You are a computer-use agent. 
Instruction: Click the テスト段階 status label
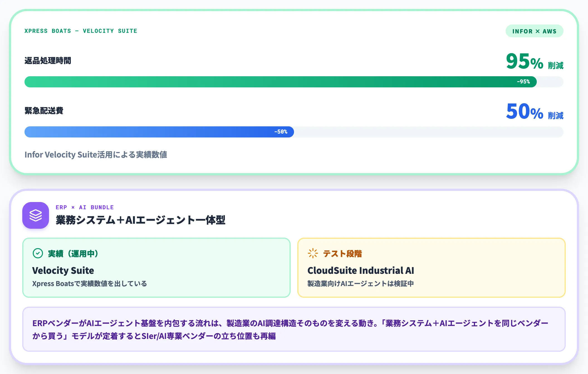coord(342,254)
